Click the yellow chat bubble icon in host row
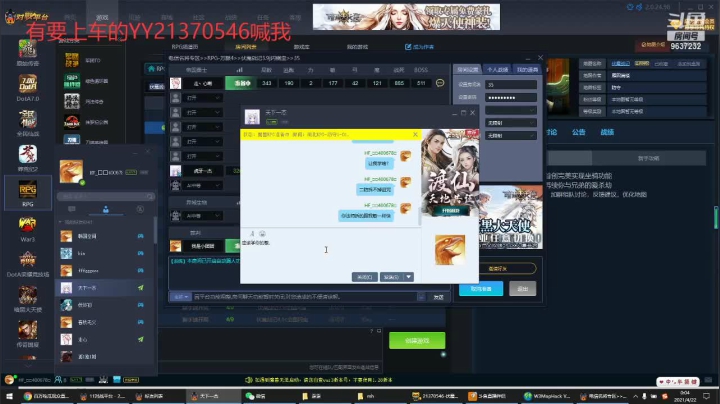The height and width of the screenshot is (404, 720). [440, 83]
